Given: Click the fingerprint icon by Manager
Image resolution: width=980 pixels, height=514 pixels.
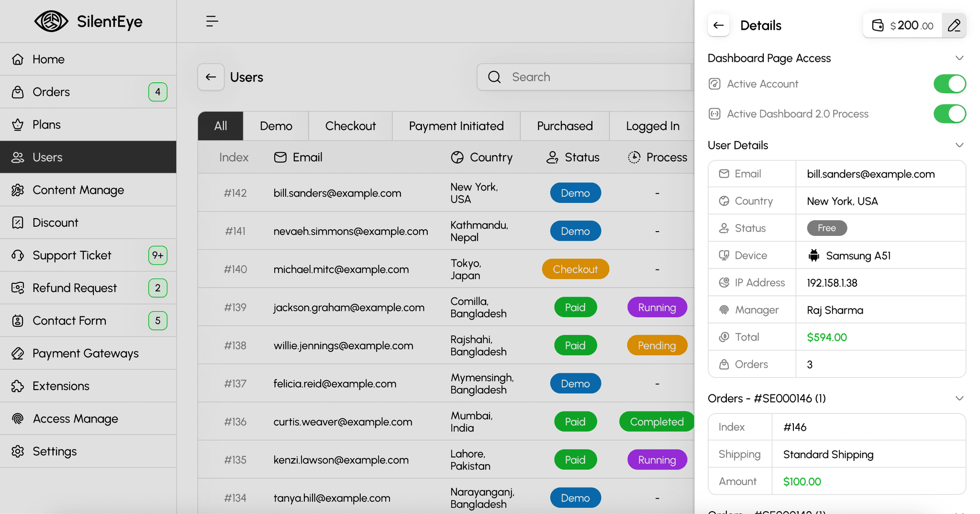Looking at the screenshot, I should coord(724,310).
